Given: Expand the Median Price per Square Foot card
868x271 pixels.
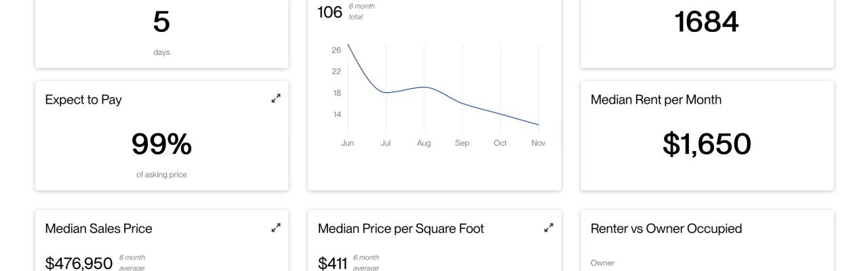Looking at the screenshot, I should tap(549, 228).
